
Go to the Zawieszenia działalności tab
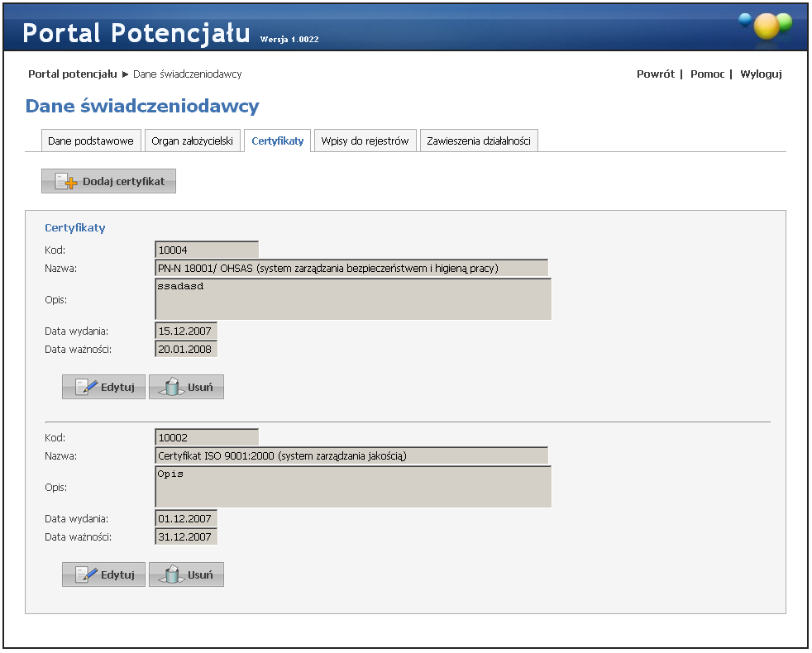pyautogui.click(x=479, y=141)
